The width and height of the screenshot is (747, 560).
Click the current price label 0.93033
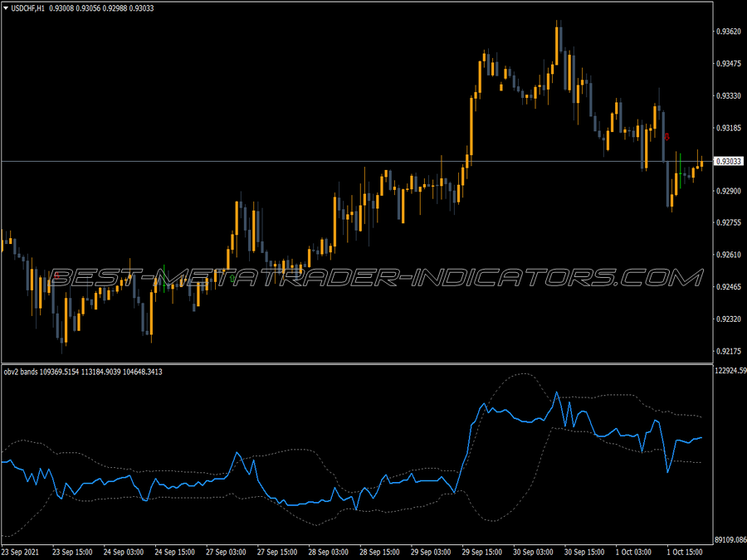click(x=729, y=162)
